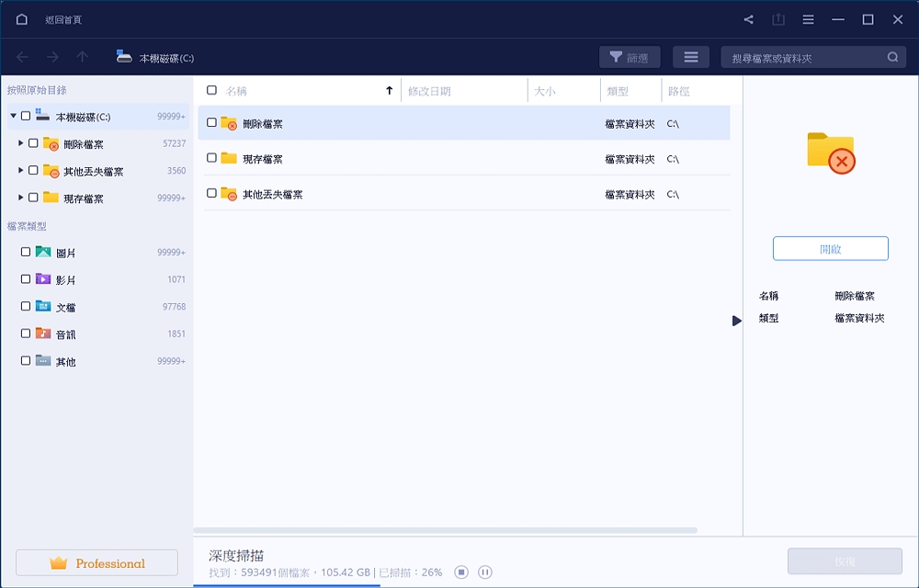
Task: Check the 其他丟失檔案 row checkbox in list
Action: (x=211, y=193)
